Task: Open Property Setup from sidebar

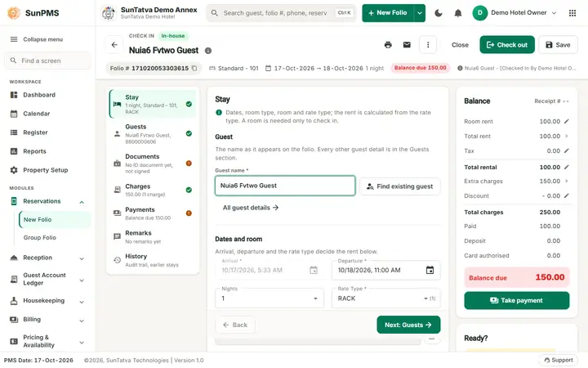Action: click(x=48, y=170)
